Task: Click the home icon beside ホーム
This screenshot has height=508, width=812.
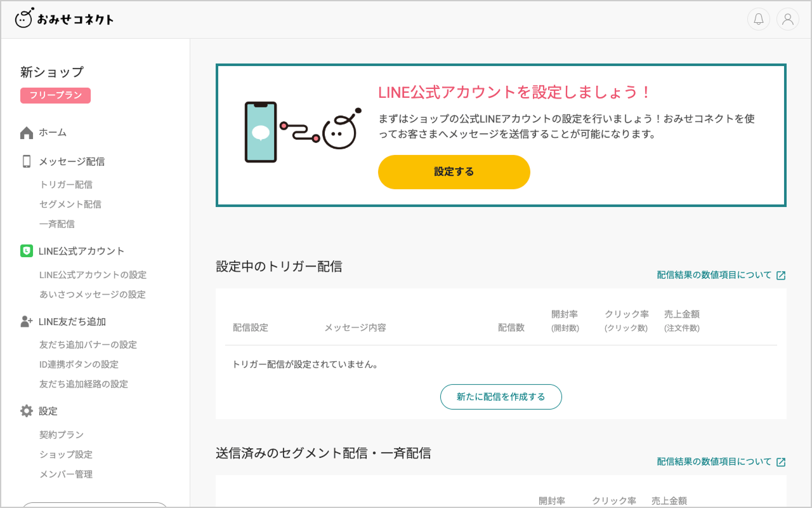Action: [27, 133]
